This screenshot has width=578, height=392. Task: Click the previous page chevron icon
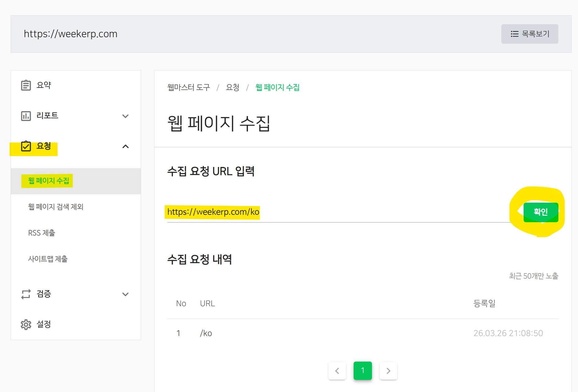tap(337, 371)
